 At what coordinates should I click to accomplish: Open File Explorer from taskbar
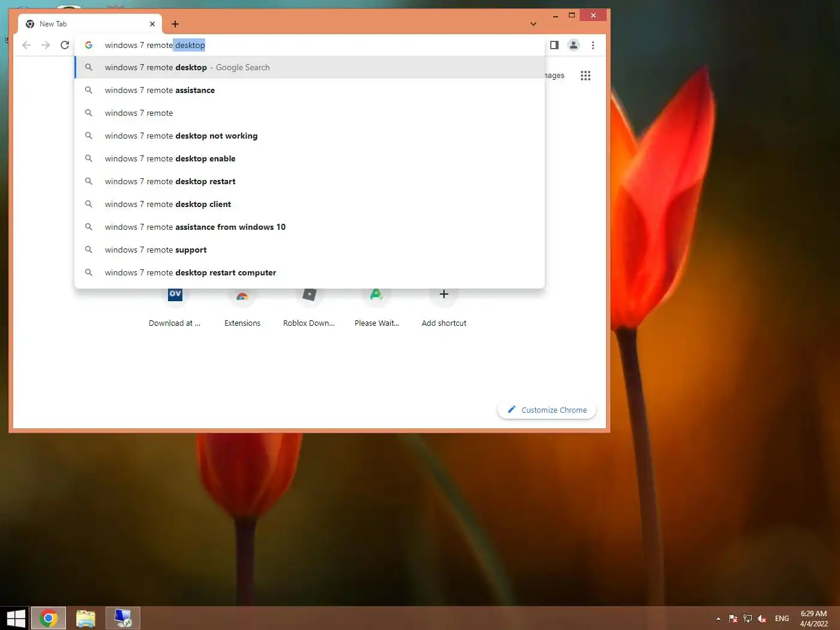pyautogui.click(x=86, y=618)
